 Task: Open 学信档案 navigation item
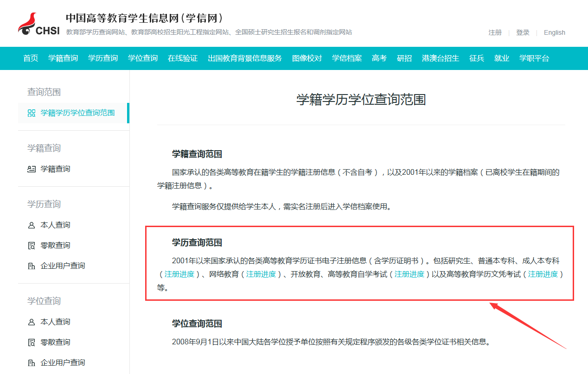347,58
